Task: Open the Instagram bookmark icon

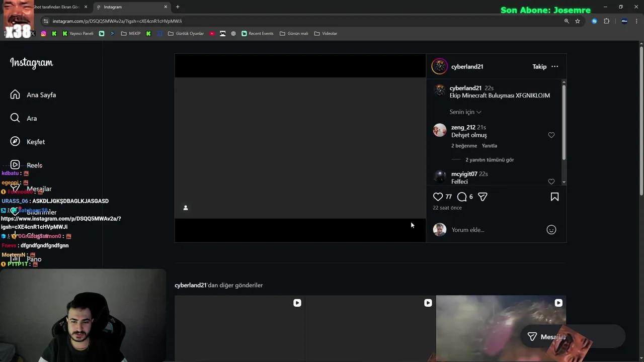Action: click(x=43, y=34)
